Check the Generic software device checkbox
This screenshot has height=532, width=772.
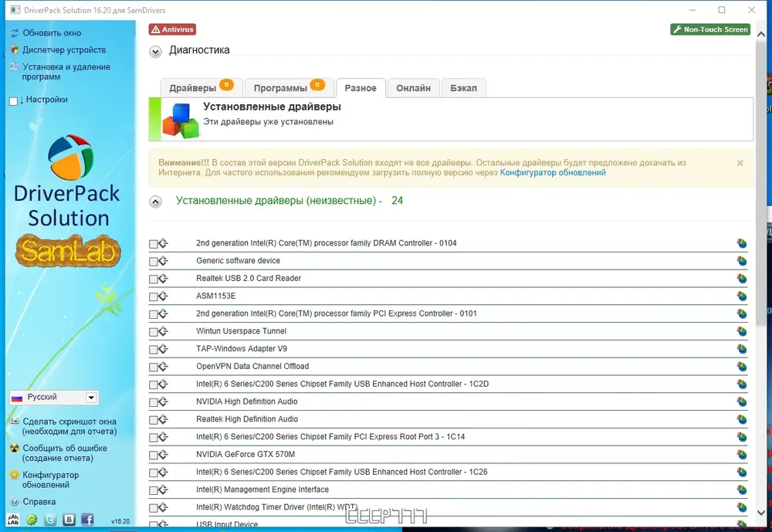pyautogui.click(x=153, y=262)
